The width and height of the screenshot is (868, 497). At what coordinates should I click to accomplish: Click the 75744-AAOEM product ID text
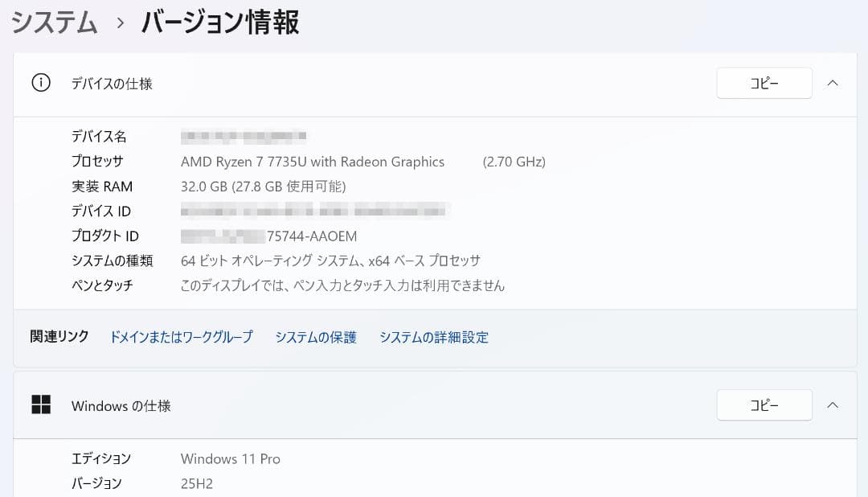point(312,236)
